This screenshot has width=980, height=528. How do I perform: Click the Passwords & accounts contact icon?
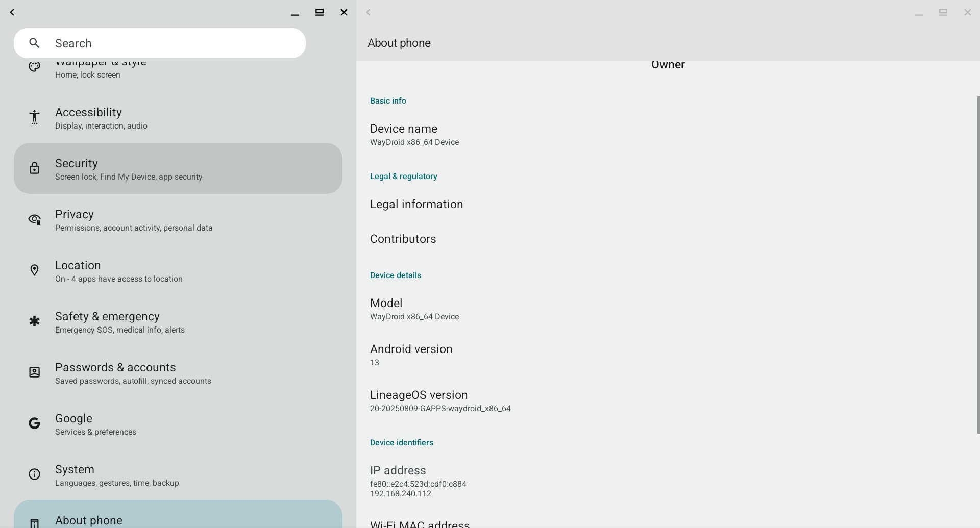click(34, 372)
